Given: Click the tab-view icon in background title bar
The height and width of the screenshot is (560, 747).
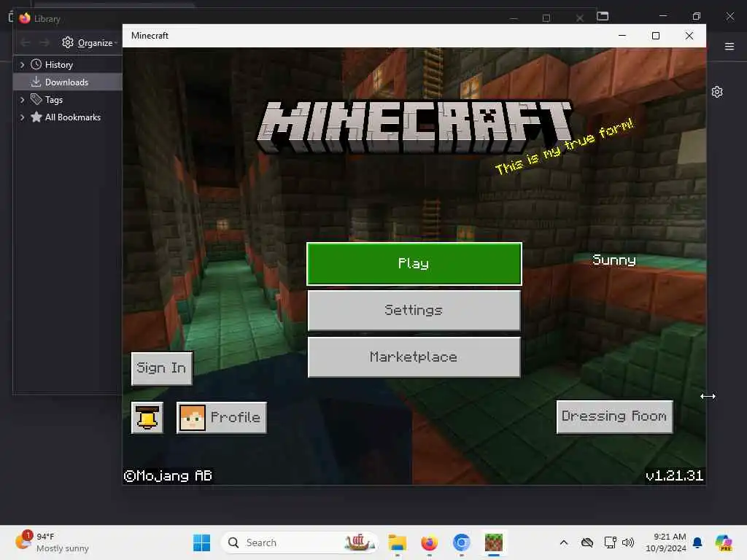Looking at the screenshot, I should click(x=603, y=16).
